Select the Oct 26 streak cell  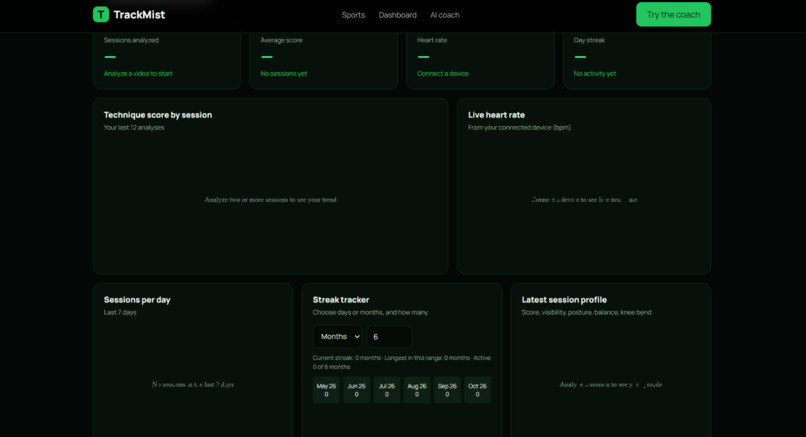click(478, 390)
